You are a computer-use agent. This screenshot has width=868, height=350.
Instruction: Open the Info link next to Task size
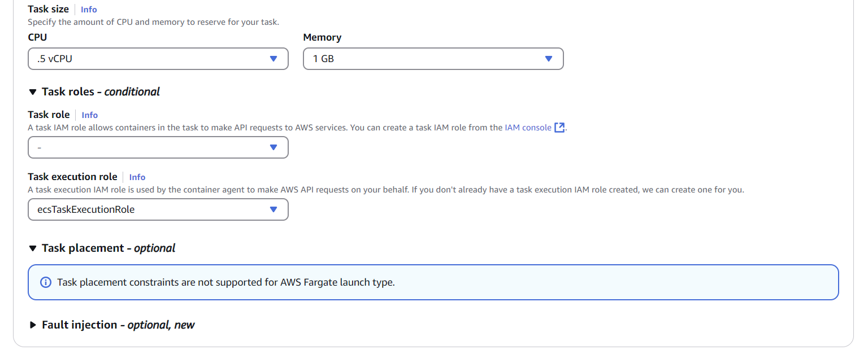(89, 10)
